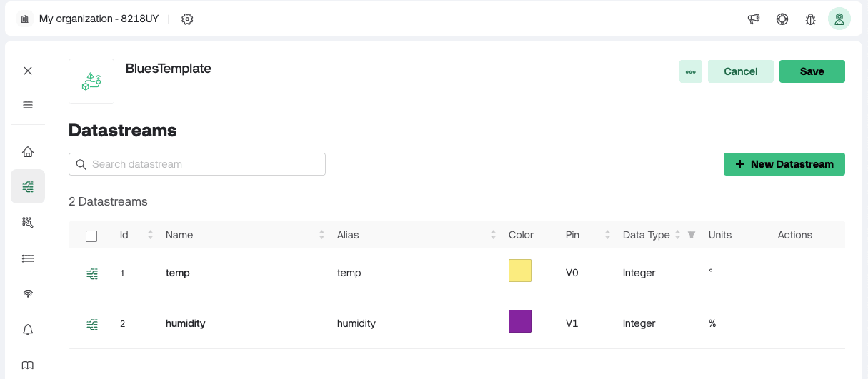Click the % units cell
This screenshot has width=868, height=379.
(712, 323)
